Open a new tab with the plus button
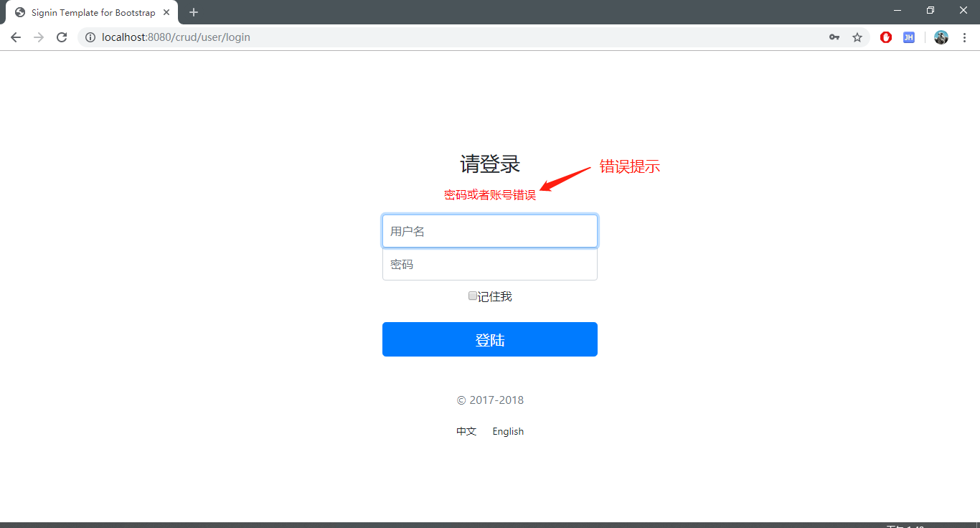The height and width of the screenshot is (528, 980). [193, 12]
